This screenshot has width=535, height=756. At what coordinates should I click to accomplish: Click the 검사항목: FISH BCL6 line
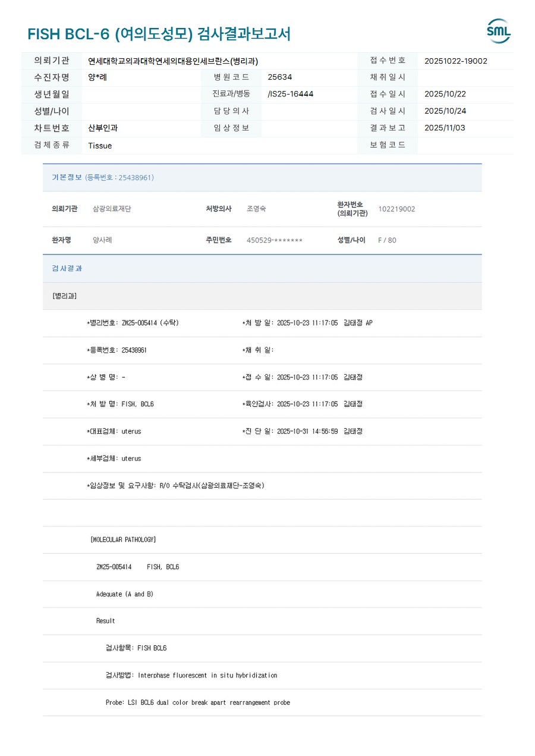click(136, 648)
